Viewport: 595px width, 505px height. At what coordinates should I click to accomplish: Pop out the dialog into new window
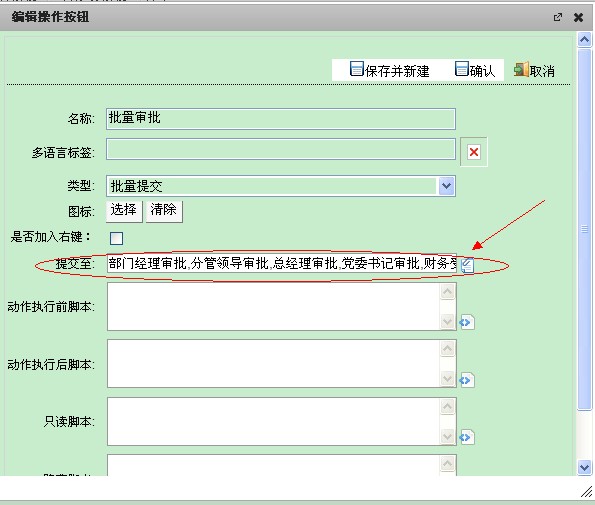tap(557, 17)
